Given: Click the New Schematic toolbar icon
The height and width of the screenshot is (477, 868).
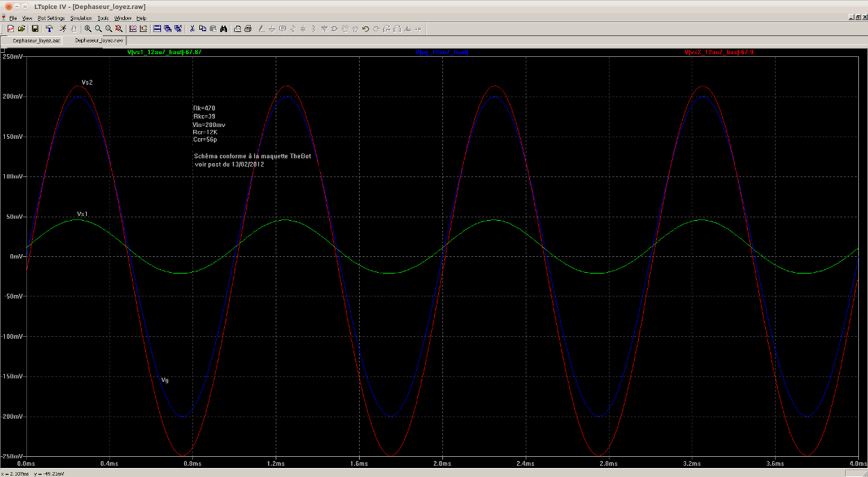Looking at the screenshot, I should point(10,28).
